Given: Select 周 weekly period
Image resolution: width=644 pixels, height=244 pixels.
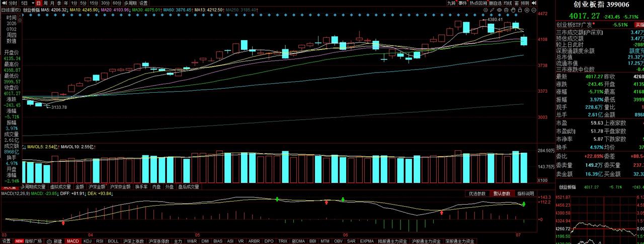Looking at the screenshot, I should tap(45, 3).
